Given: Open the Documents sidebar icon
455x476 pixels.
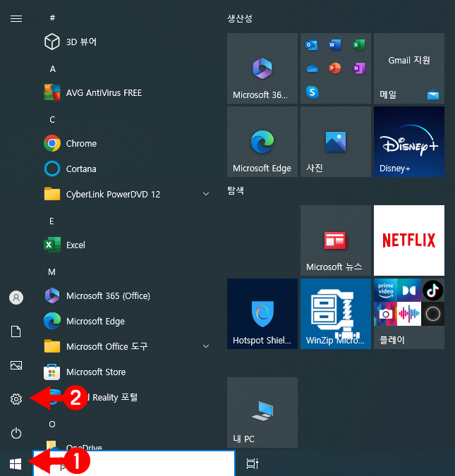Looking at the screenshot, I should click(16, 331).
